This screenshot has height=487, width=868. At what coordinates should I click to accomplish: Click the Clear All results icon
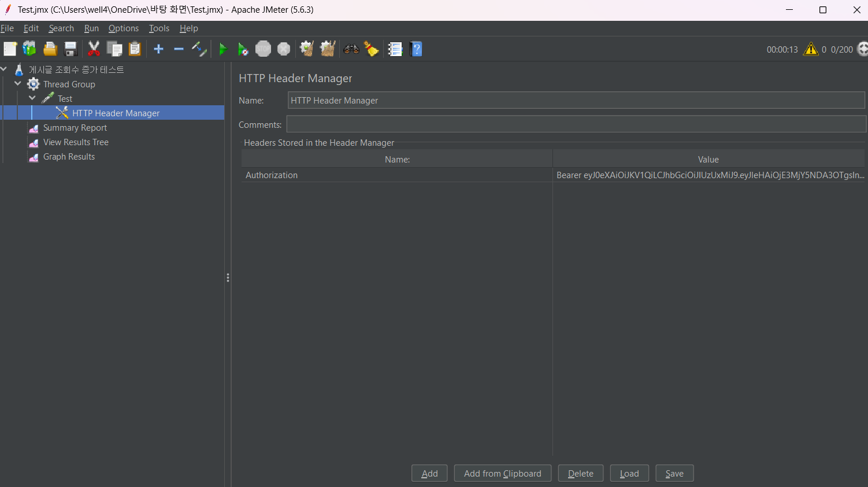coord(328,49)
